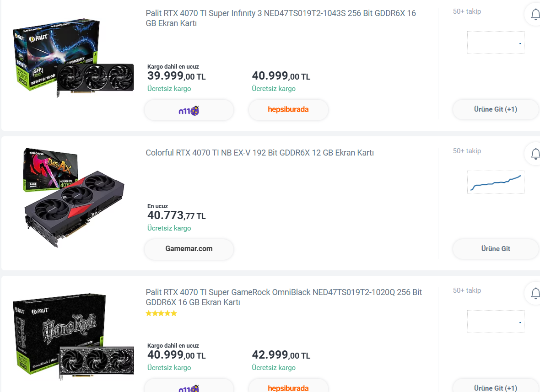Click the bell alert icon for Palit GameRock OmniBlack

[535, 293]
